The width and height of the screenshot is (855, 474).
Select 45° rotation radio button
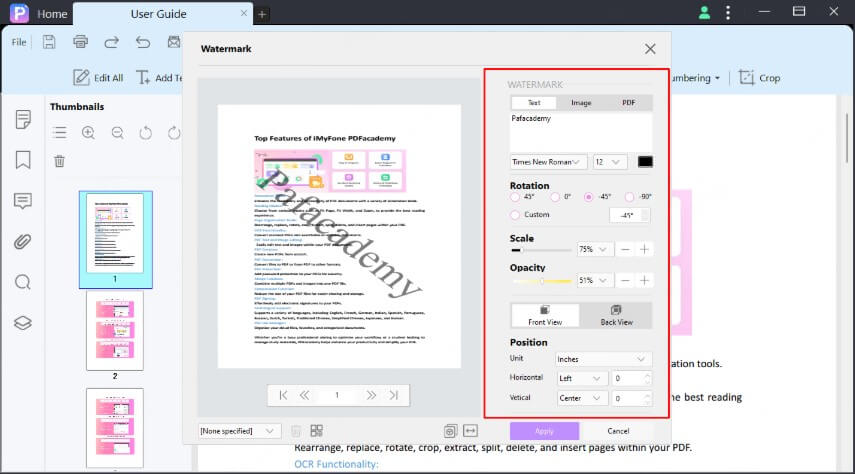pyautogui.click(x=515, y=197)
